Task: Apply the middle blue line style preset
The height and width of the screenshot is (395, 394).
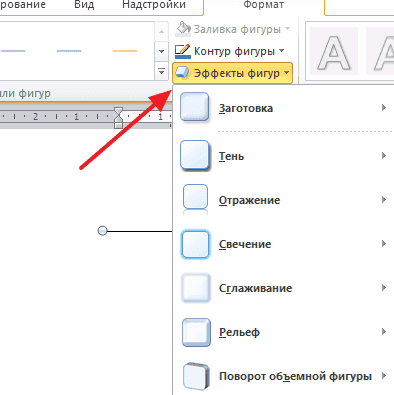Action: pyautogui.click(x=69, y=51)
